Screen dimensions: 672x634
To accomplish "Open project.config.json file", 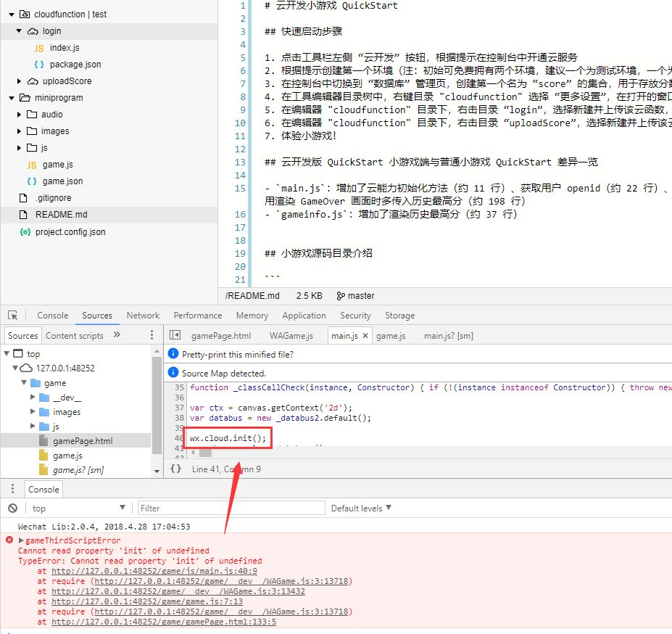I will pos(70,232).
